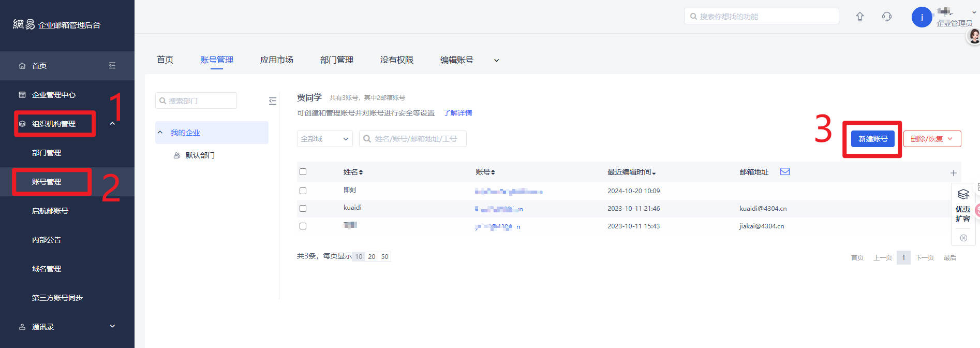Click the NetEase logo in sidebar header

[24, 24]
